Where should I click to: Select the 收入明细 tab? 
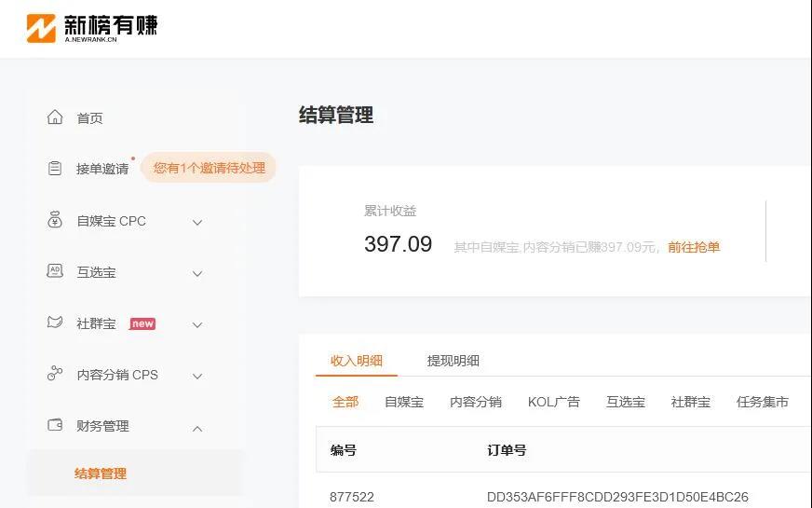(x=357, y=361)
